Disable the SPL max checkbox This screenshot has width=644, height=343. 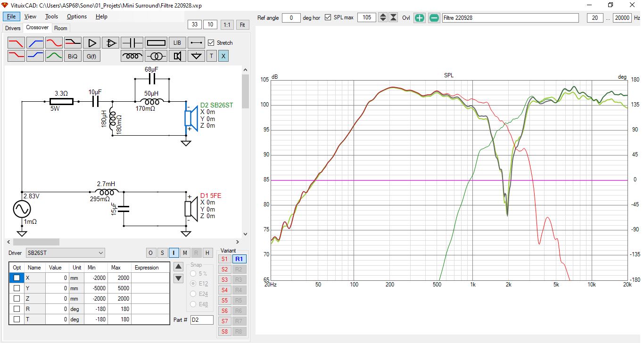point(328,18)
